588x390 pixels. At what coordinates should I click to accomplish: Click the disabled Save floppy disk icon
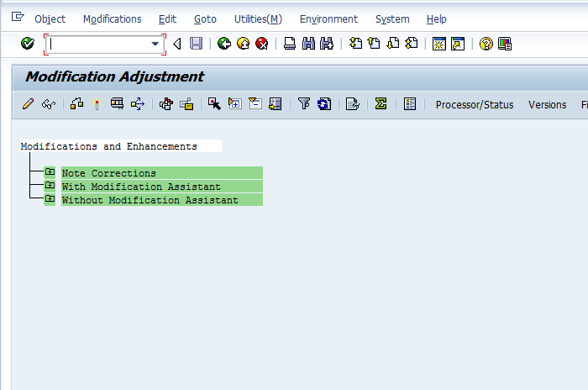click(x=196, y=44)
